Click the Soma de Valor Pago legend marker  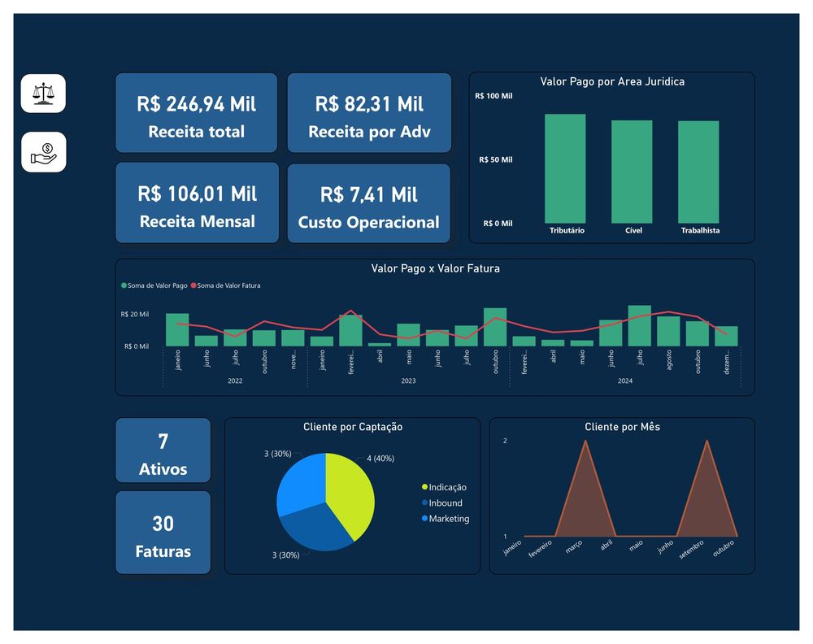[x=124, y=285]
